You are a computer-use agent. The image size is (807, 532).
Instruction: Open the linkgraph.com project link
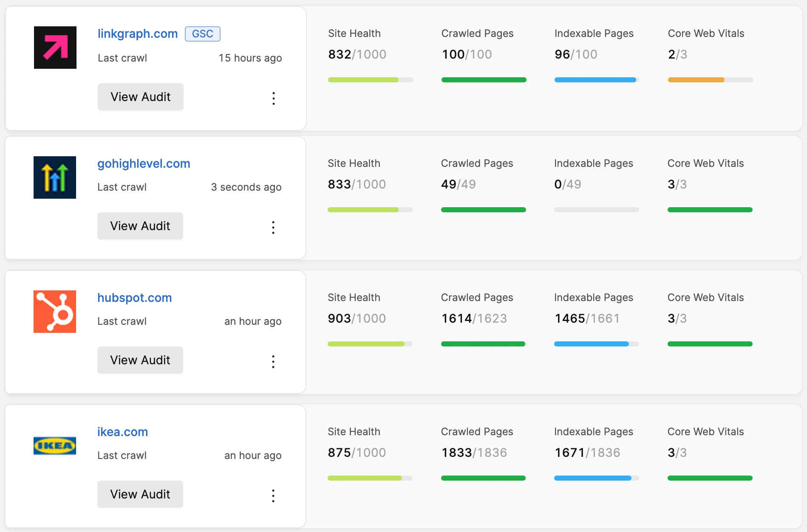point(138,34)
